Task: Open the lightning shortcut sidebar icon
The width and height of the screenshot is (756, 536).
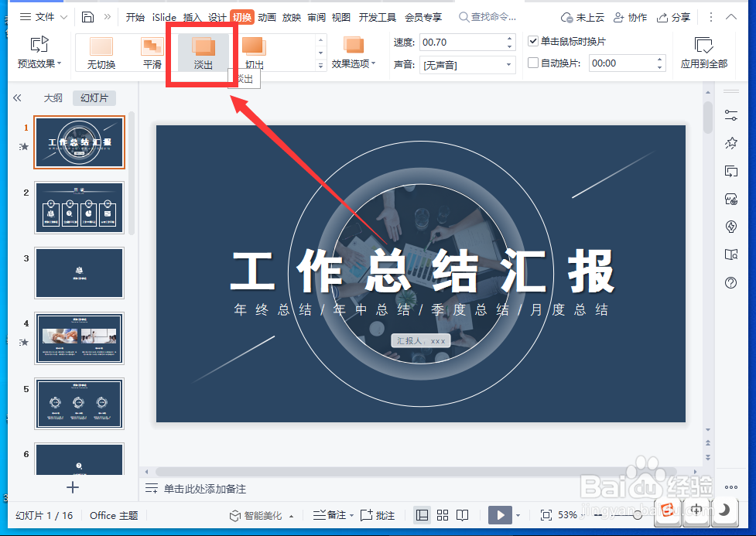Action: tap(731, 227)
